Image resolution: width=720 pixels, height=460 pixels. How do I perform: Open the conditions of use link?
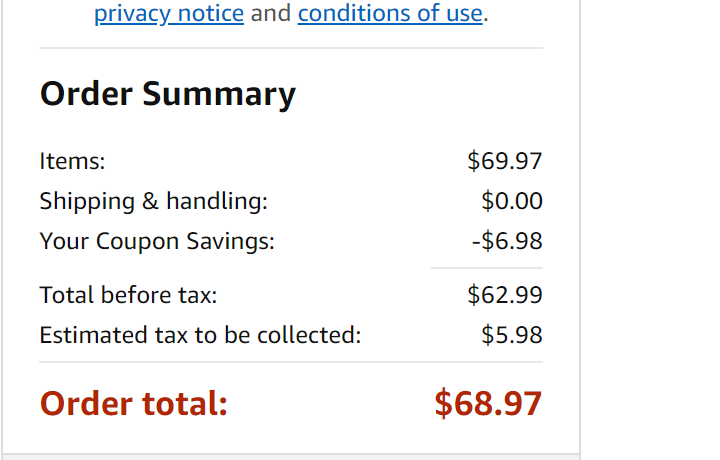(390, 15)
